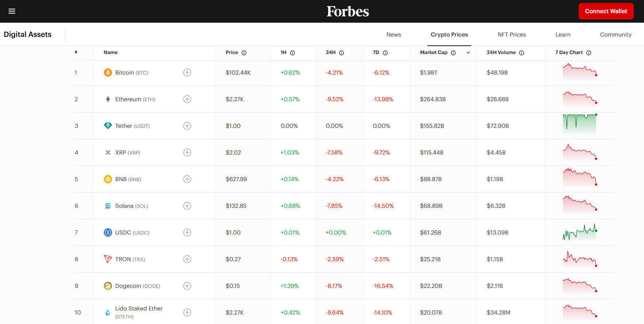Add Tether to watchlist with plus icon
The height and width of the screenshot is (324, 644).
(187, 126)
